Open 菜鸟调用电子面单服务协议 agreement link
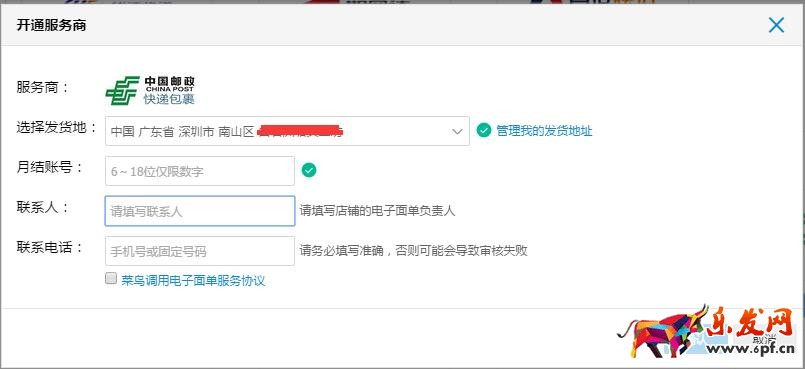The image size is (805, 369). 193,280
